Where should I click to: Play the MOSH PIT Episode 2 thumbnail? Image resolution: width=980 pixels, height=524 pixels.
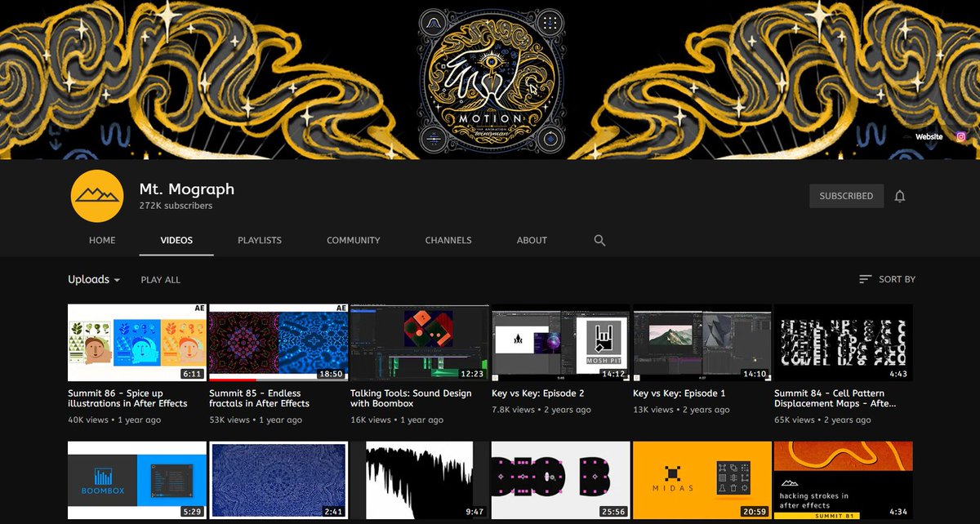click(x=561, y=343)
